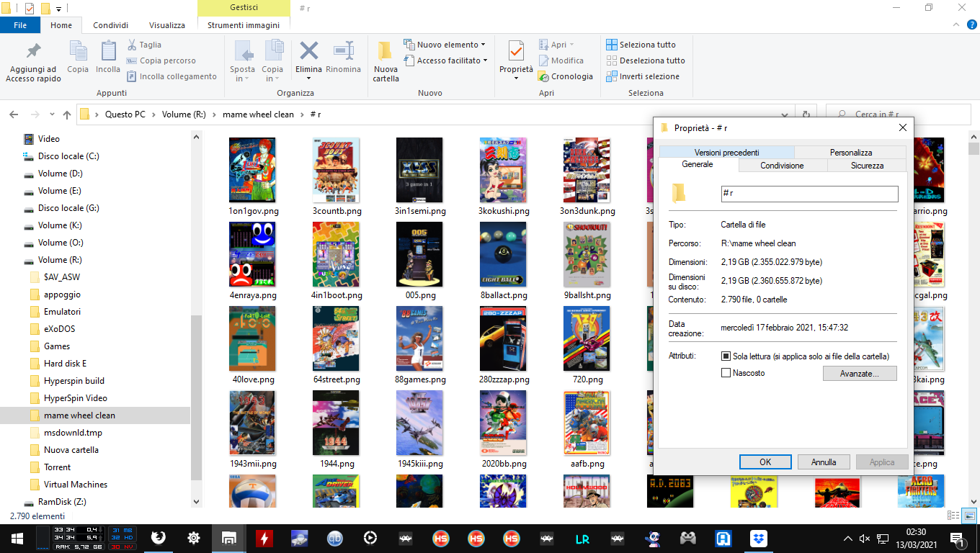This screenshot has height=553, width=980.
Task: Select the 8ballact.png thumbnail
Action: click(504, 253)
